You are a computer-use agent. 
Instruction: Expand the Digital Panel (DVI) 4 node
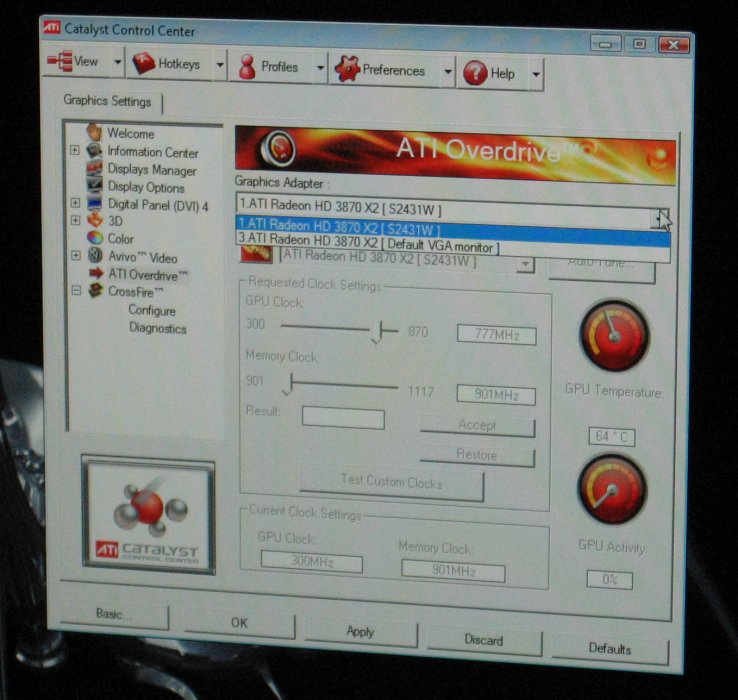[75, 203]
